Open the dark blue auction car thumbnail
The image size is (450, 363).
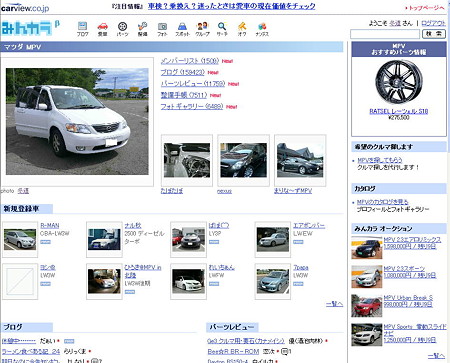pos(367,248)
